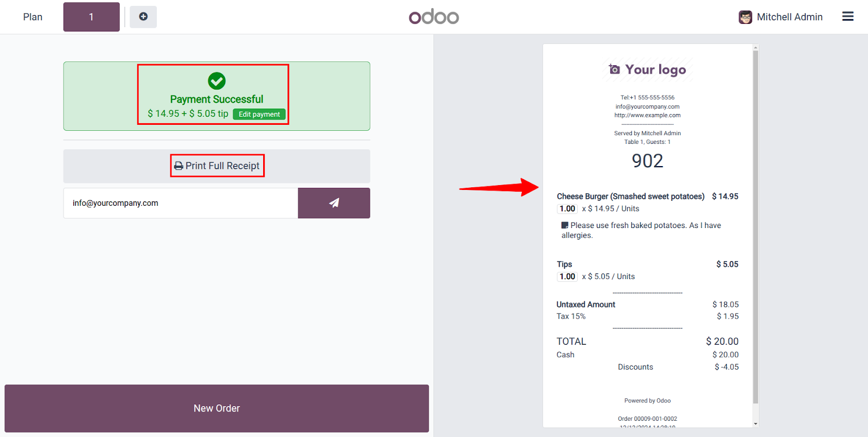This screenshot has height=437, width=868.
Task: Click Mitchell Admin username label
Action: tap(790, 17)
